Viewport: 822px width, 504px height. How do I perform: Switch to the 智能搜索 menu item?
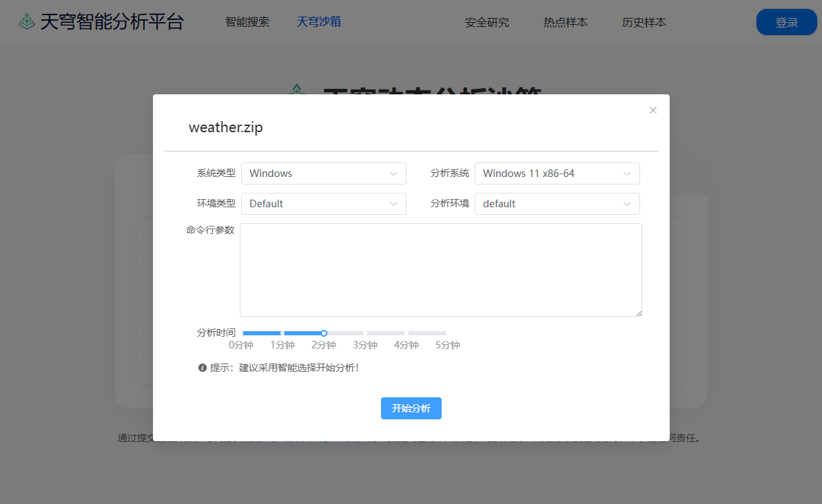[247, 21]
